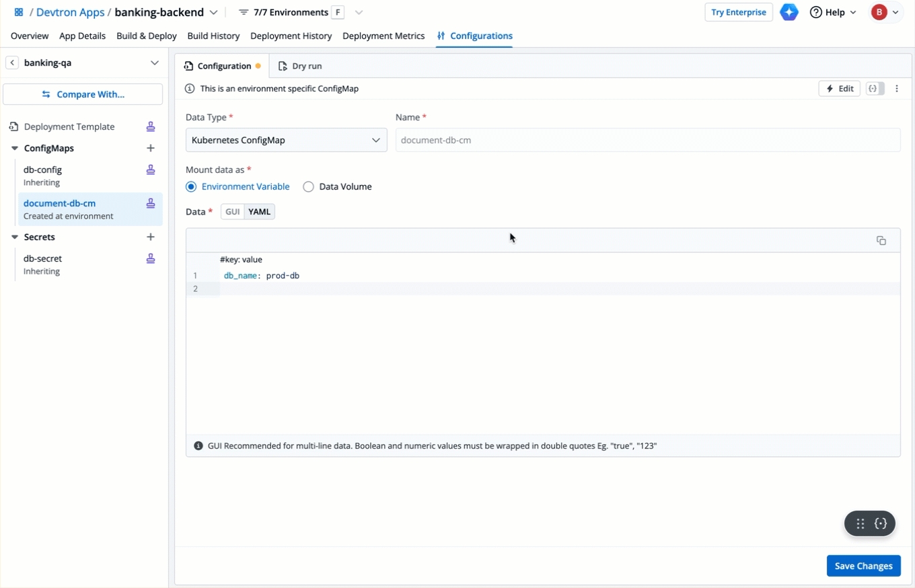Click the add ConfigMap plus icon
The height and width of the screenshot is (588, 915).
point(151,148)
